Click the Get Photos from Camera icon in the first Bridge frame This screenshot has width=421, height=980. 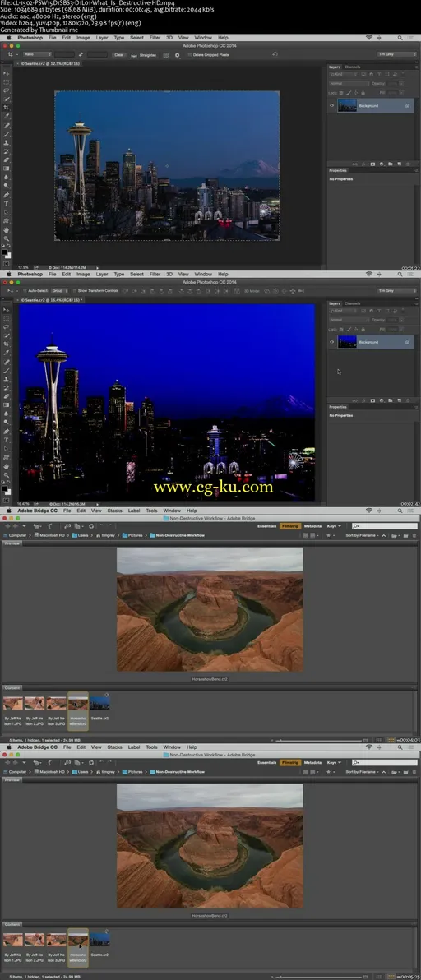[67, 525]
